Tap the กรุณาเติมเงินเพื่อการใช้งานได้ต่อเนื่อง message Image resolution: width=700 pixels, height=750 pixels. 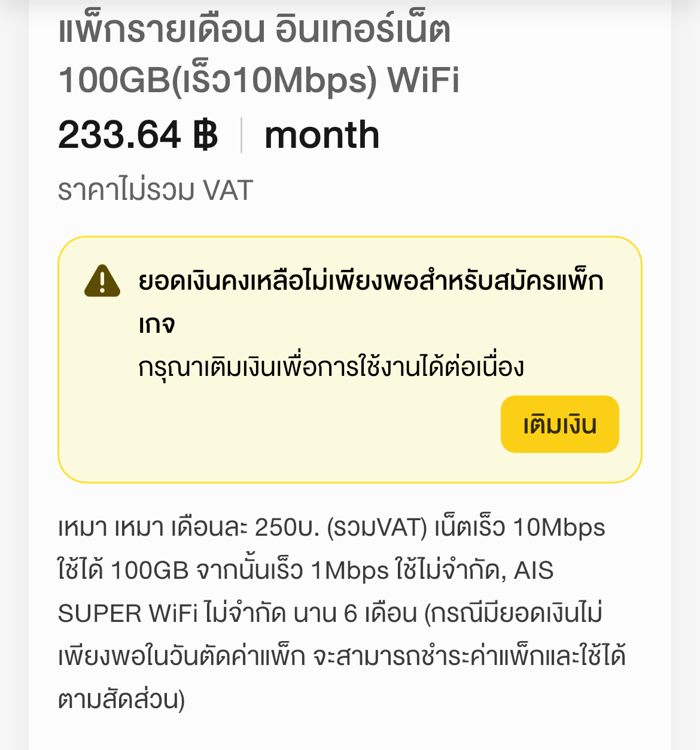[331, 366]
